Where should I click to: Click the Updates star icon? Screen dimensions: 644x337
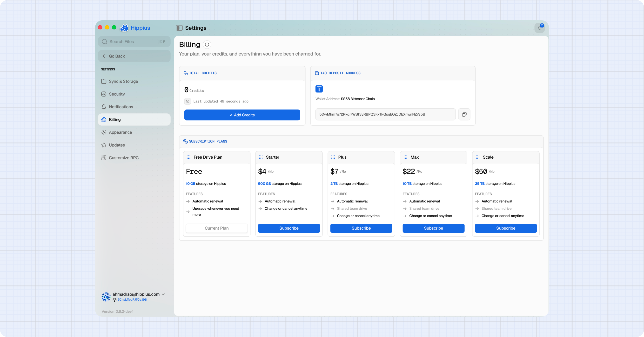click(x=104, y=145)
